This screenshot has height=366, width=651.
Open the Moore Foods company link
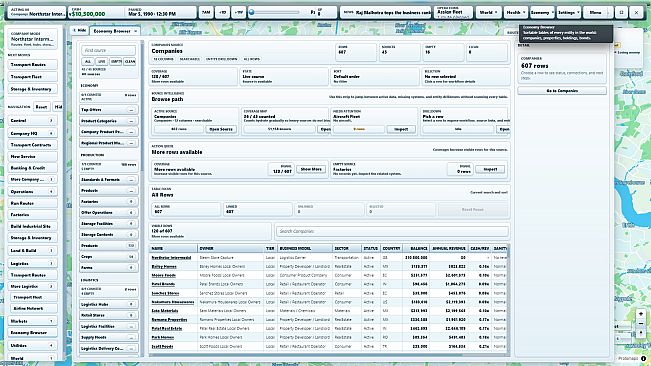164,275
